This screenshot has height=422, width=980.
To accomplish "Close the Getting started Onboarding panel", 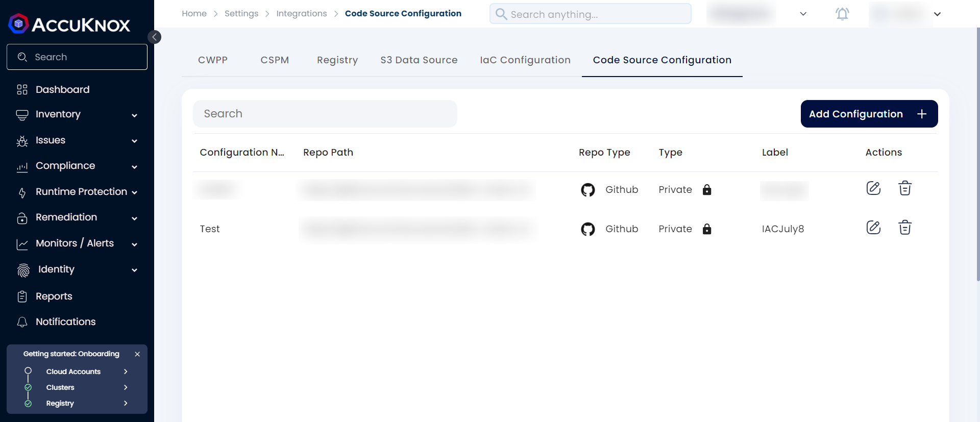I will tap(137, 354).
